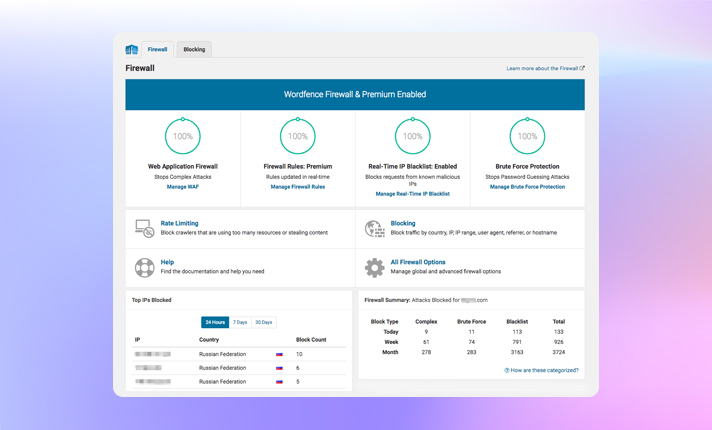Viewport: 712px width, 430px height.
Task: Click the Brute Force Protection 100% circle
Action: click(527, 137)
